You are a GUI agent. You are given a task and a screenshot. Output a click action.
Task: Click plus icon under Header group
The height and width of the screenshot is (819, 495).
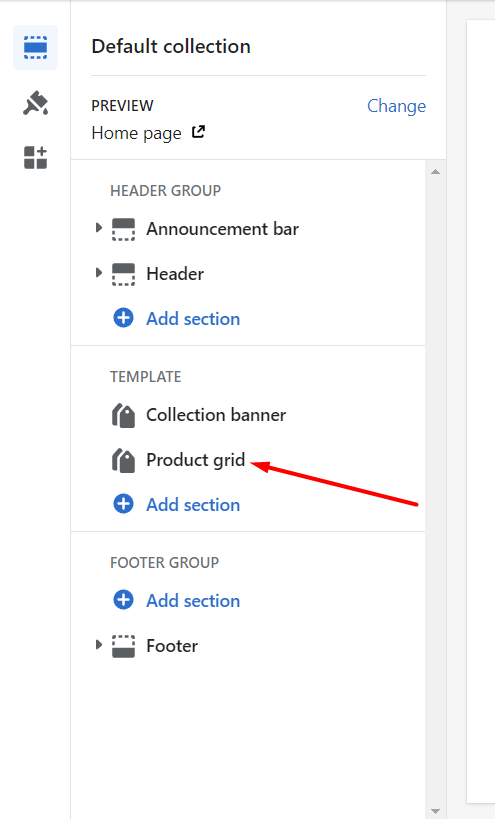pos(123,318)
